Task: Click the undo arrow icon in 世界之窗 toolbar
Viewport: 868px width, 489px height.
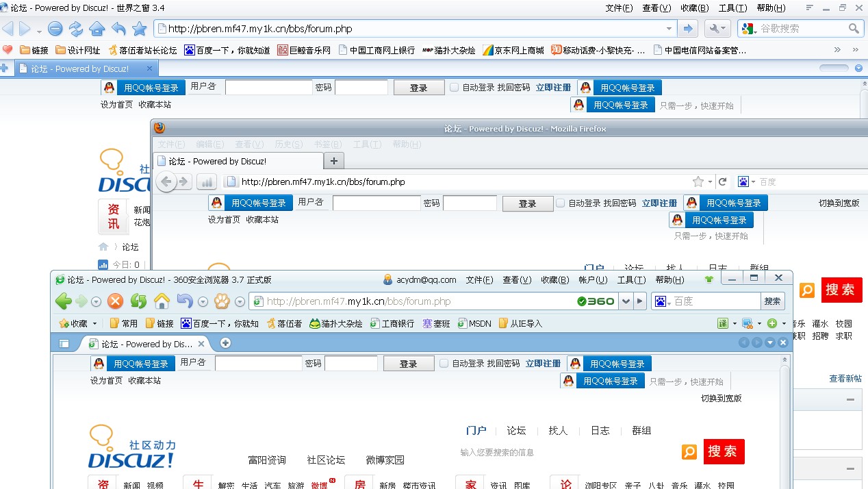Action: (x=118, y=29)
